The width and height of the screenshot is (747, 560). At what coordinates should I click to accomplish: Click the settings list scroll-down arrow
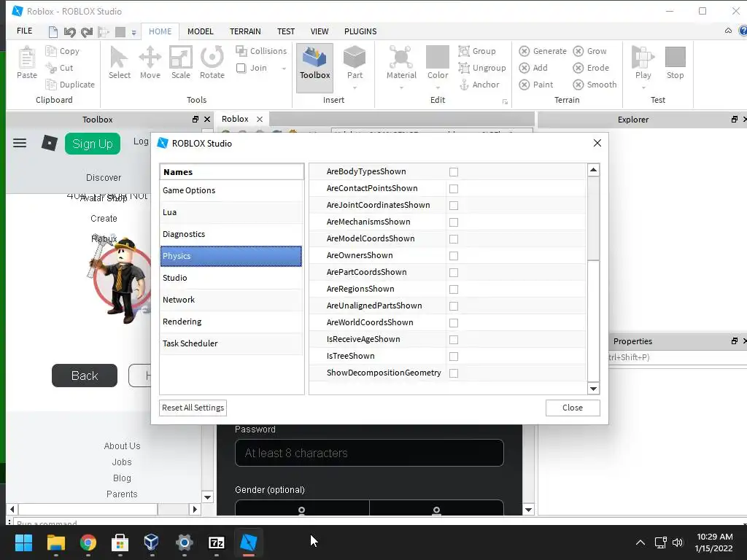593,389
